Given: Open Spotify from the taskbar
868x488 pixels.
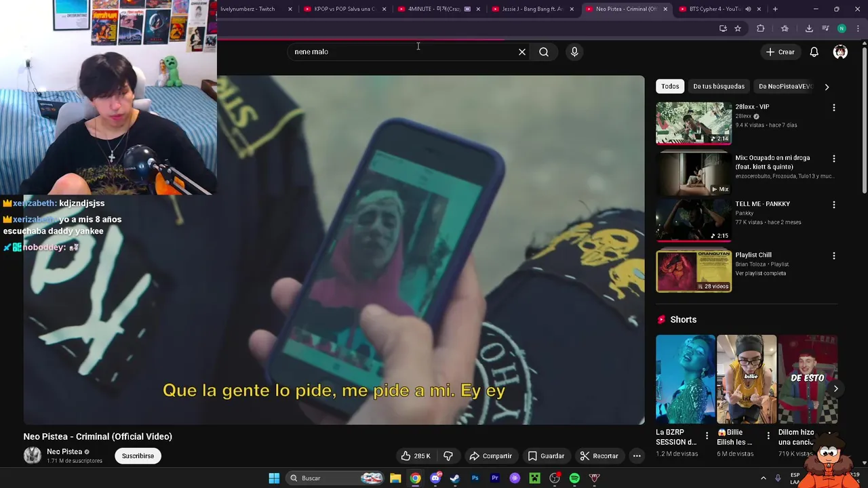Looking at the screenshot, I should tap(574, 478).
